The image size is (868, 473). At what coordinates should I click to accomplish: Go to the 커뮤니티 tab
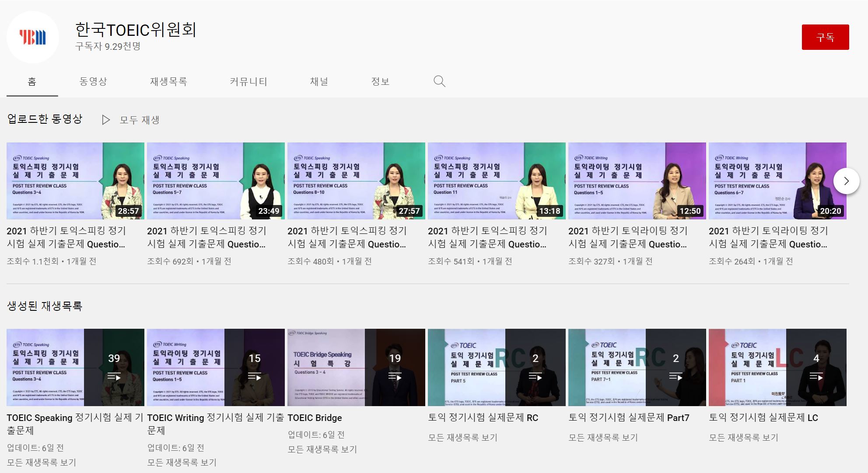(248, 81)
